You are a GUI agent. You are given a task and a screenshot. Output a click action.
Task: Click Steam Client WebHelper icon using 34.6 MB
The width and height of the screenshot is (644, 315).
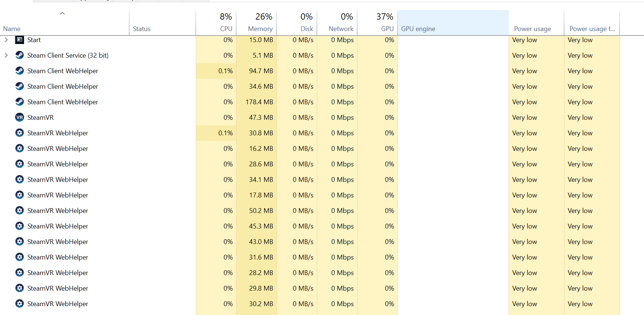pos(20,86)
